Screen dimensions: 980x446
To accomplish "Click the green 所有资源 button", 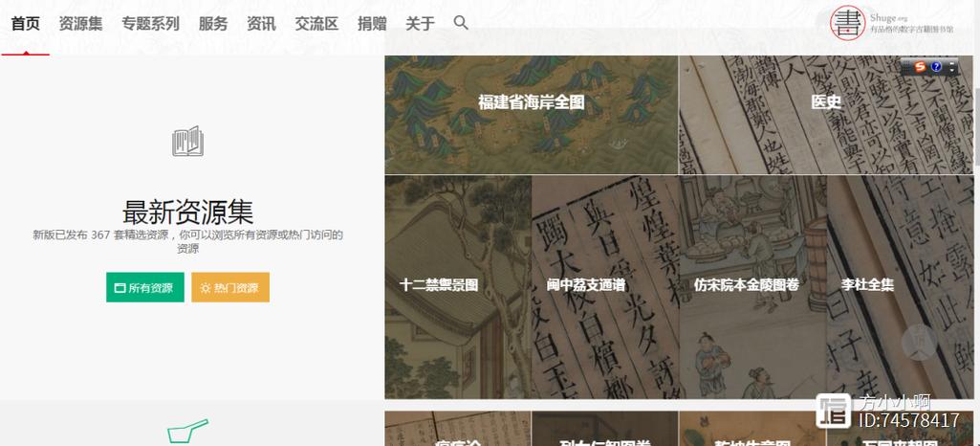I will coord(145,288).
